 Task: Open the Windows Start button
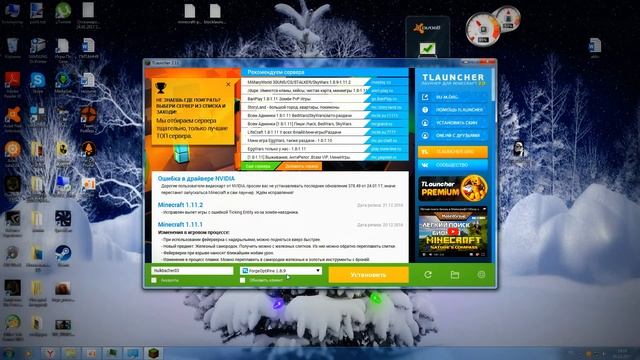coord(9,353)
